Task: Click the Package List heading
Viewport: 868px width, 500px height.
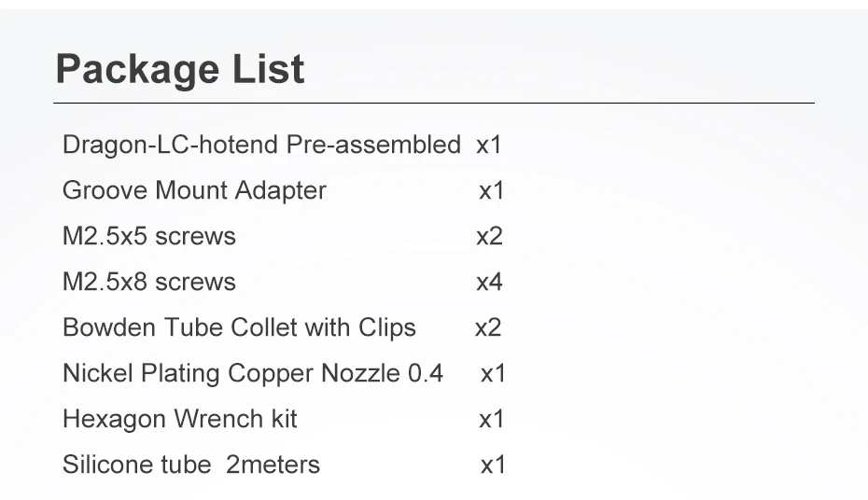Action: 180,69
